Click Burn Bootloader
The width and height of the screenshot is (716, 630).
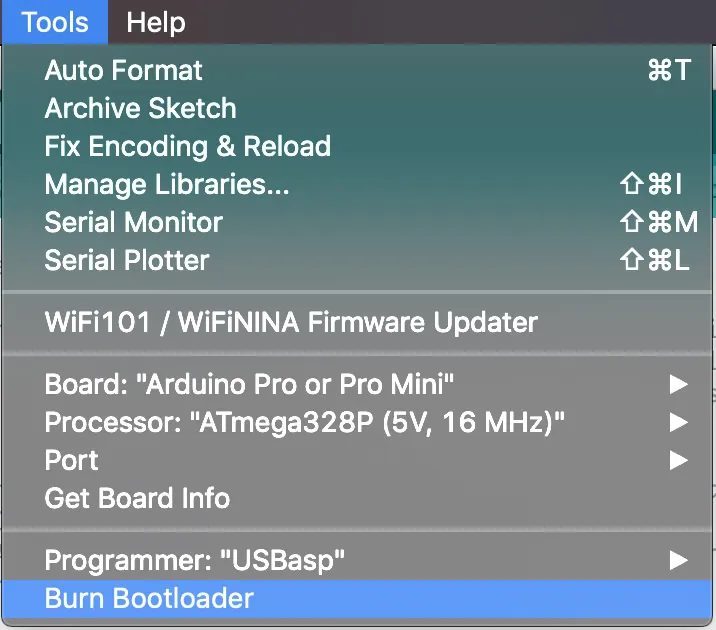click(x=149, y=598)
